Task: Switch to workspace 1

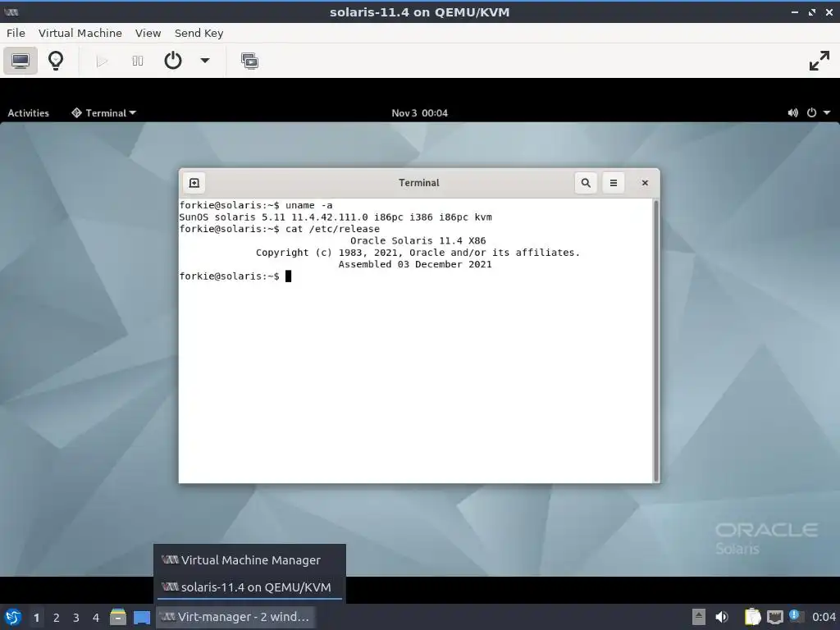Action: [36, 618]
